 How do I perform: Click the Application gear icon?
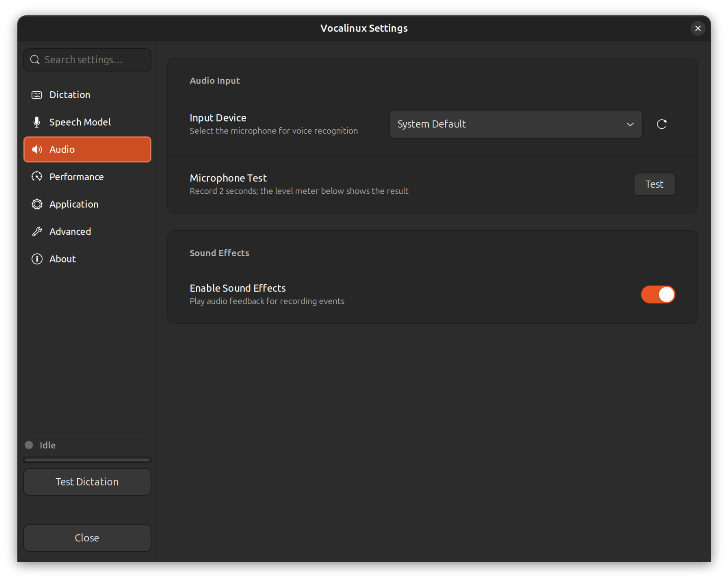[37, 204]
